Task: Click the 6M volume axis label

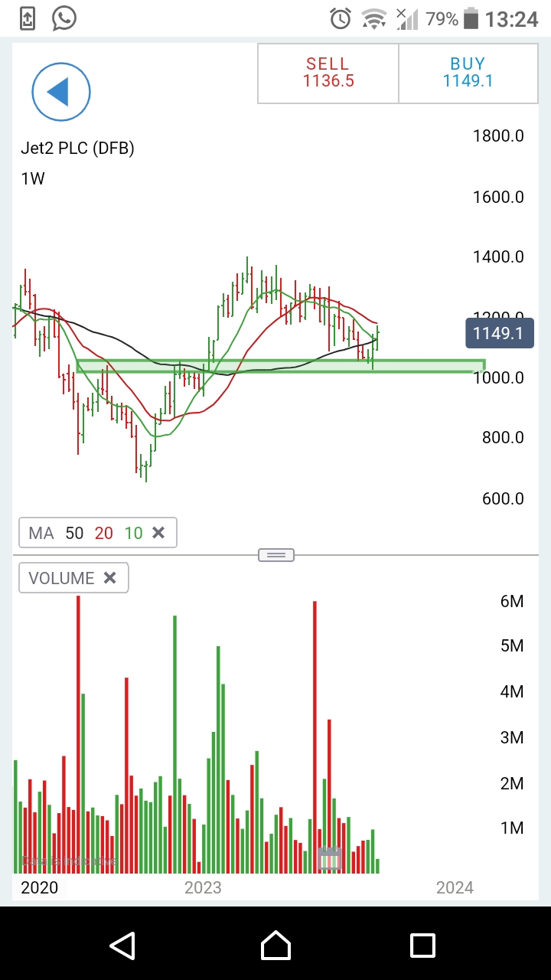Action: (512, 601)
